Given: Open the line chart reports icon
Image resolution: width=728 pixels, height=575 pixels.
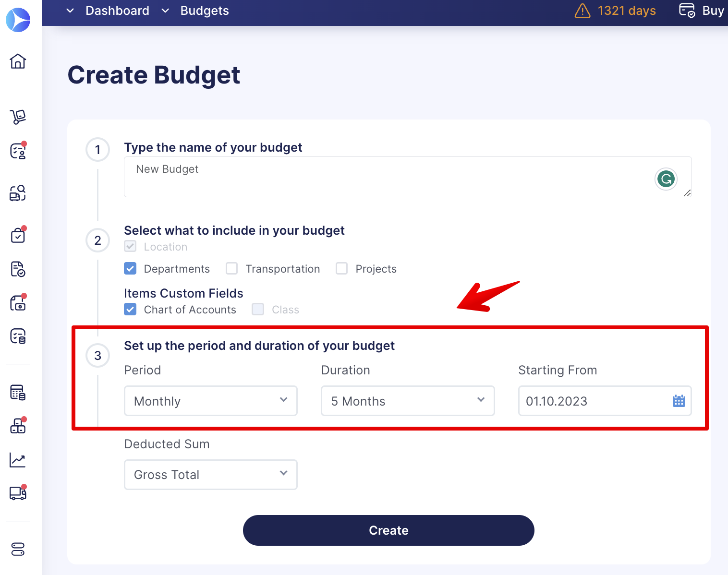Looking at the screenshot, I should pos(18,460).
